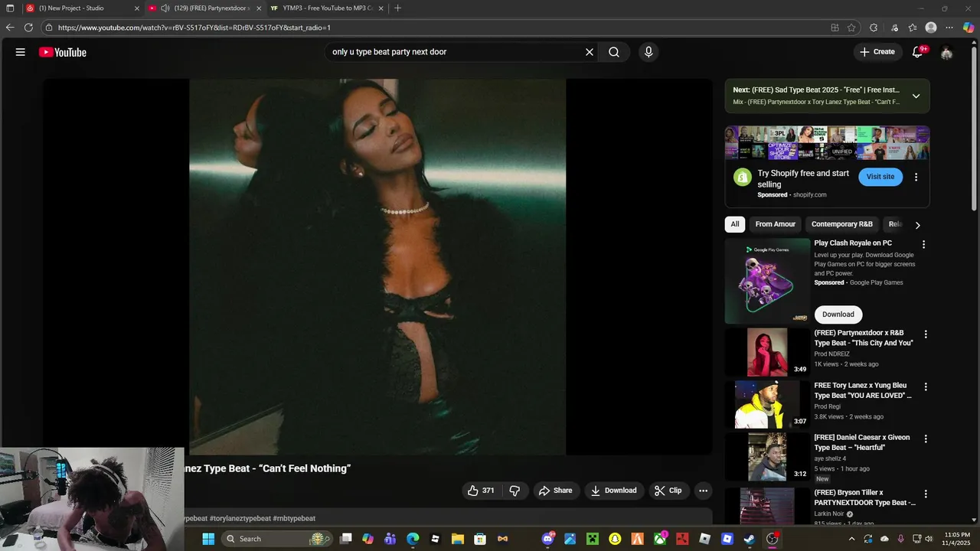980x551 pixels.
Task: Click the Download button below the video
Action: pos(614,491)
